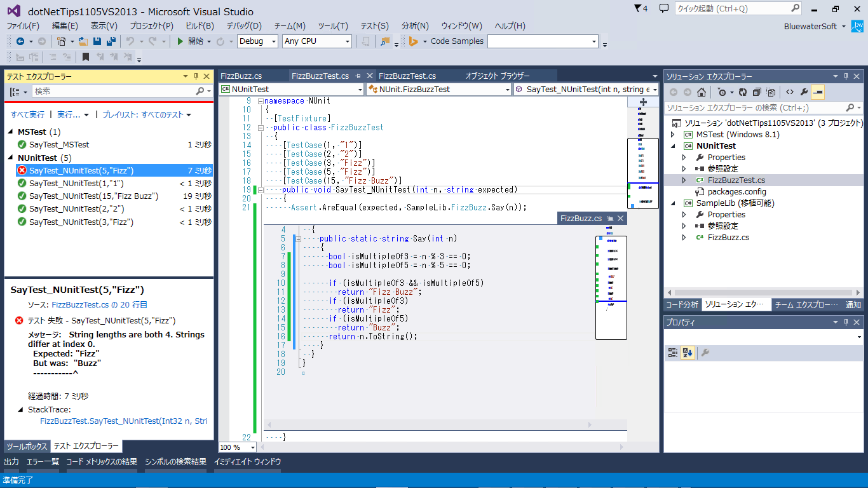This screenshot has height=488, width=868.
Task: Click the Group By icon in Test Explorer
Action: click(x=15, y=92)
